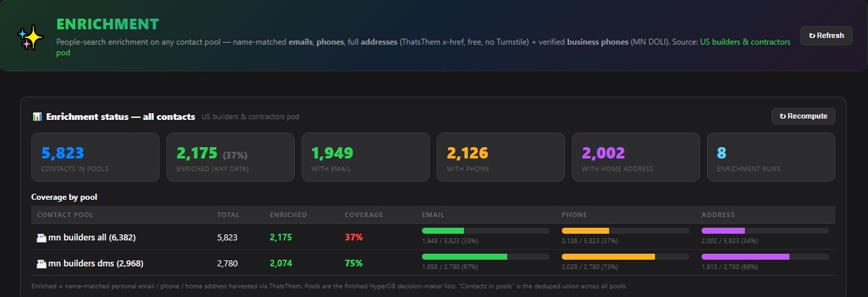Click the green email bar for mn builders all
Image resolution: width=868 pixels, height=297 pixels.
pos(443,230)
